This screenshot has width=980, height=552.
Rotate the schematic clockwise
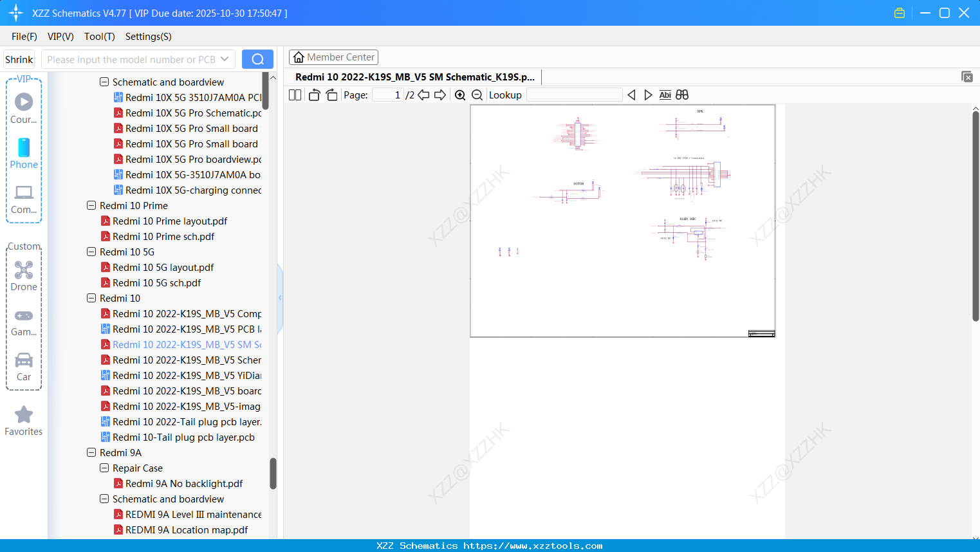pos(331,95)
